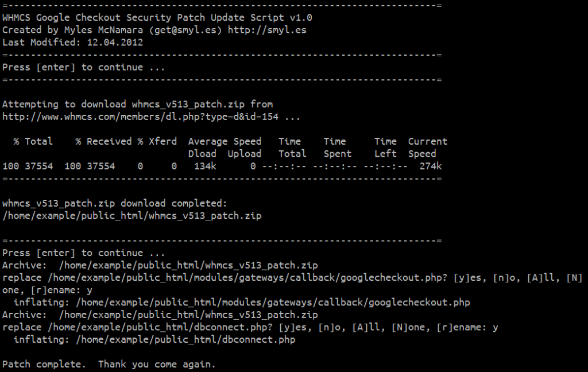Click the 'Spent' time column label
Image resolution: width=588 pixels, height=372 pixels.
point(337,154)
